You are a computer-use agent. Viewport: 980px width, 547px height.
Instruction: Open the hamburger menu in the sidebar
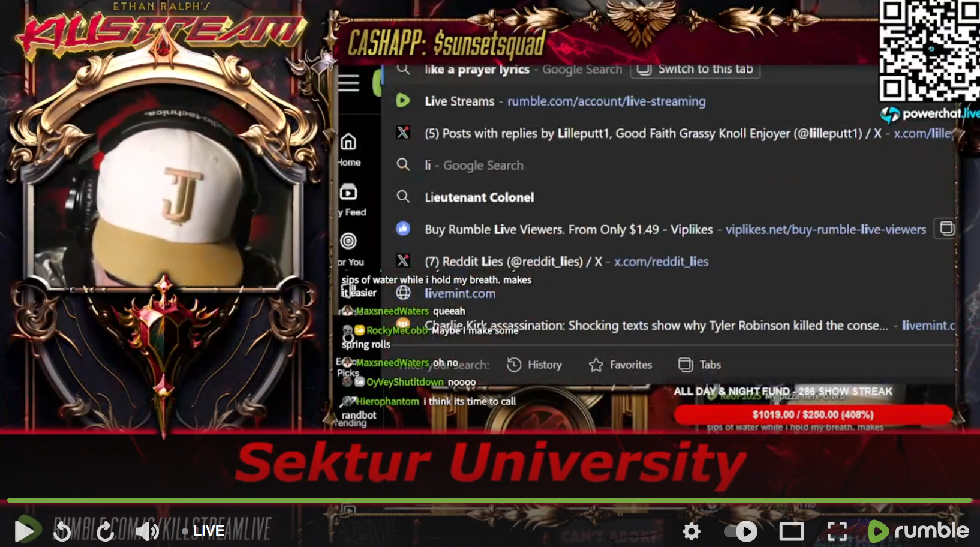click(x=348, y=83)
